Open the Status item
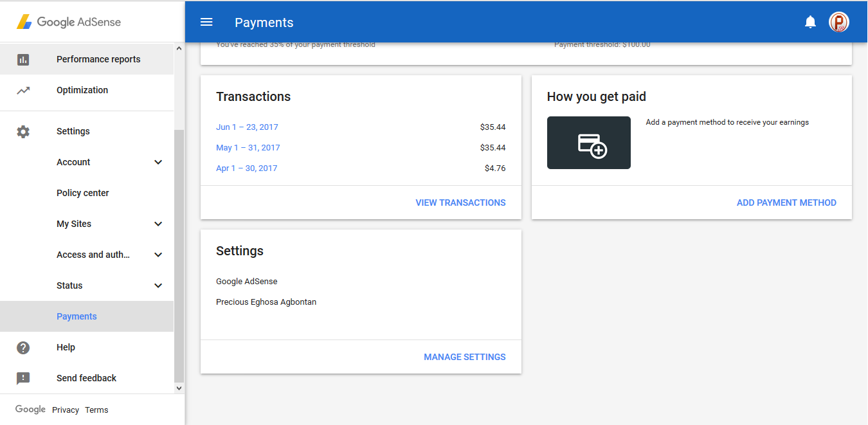 tap(87, 285)
